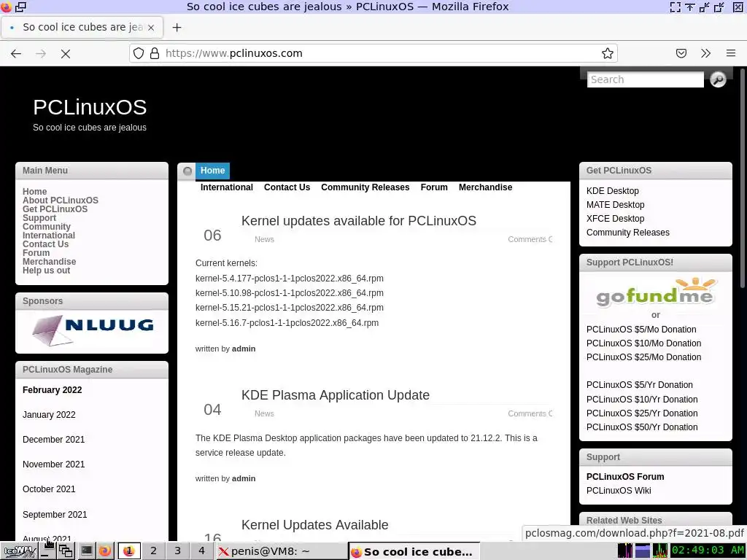Open 'KDE Plasma Application Update' article
This screenshot has height=560, width=747.
point(336,395)
